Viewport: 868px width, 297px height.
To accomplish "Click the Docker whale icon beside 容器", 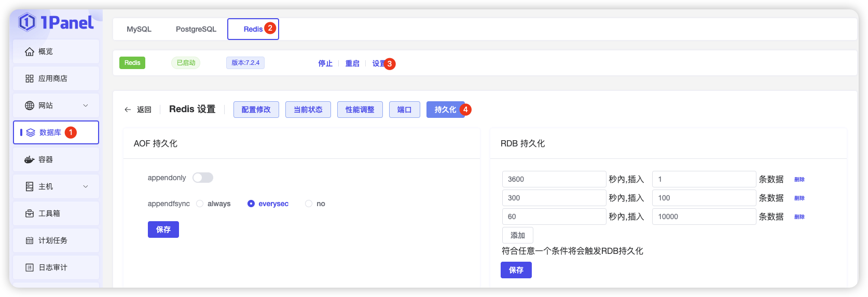I will pos(30,159).
